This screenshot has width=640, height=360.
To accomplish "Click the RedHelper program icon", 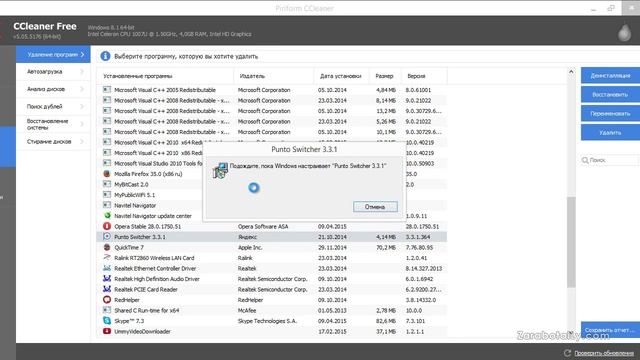I will click(x=107, y=300).
